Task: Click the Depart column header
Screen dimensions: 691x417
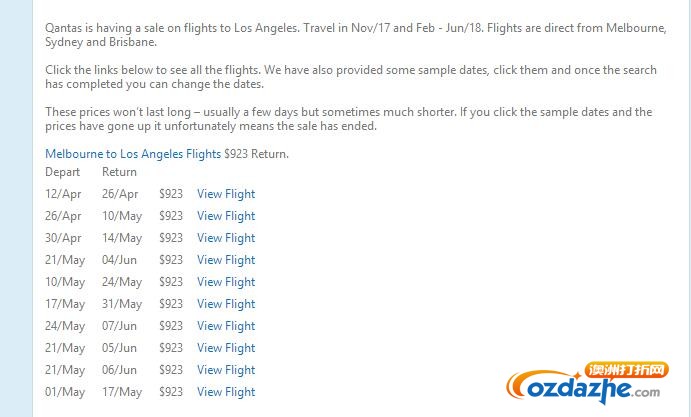Action: [63, 172]
